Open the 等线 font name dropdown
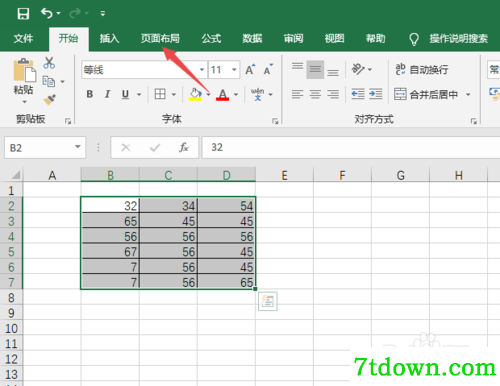Image resolution: width=500 pixels, height=386 pixels. (202, 70)
